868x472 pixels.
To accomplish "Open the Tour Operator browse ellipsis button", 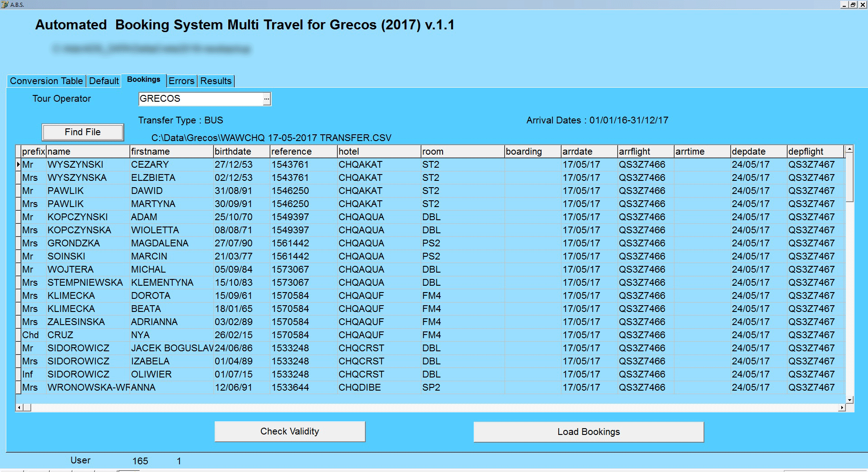I will [x=267, y=99].
